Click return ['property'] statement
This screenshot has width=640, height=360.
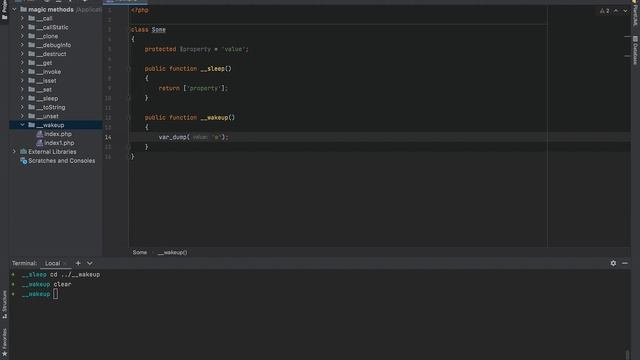click(x=193, y=88)
